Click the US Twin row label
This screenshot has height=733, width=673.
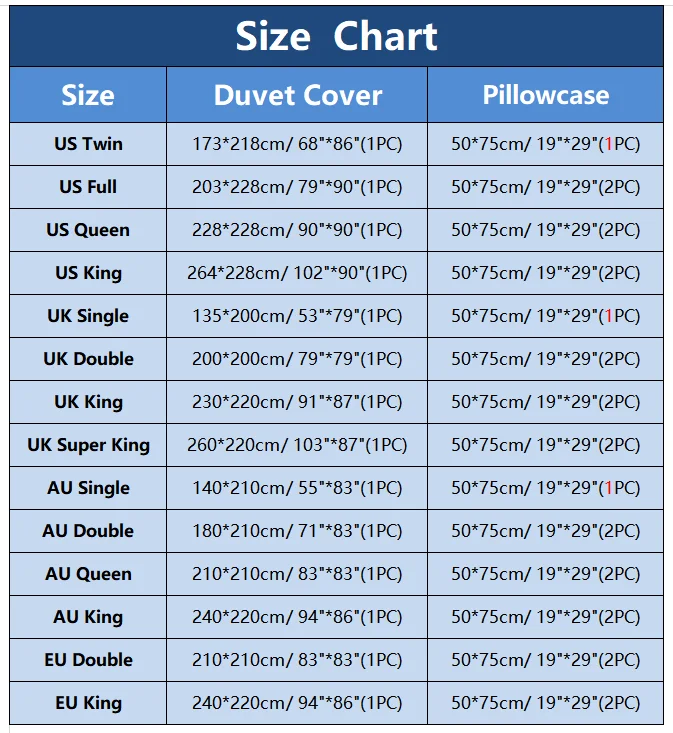coord(88,144)
